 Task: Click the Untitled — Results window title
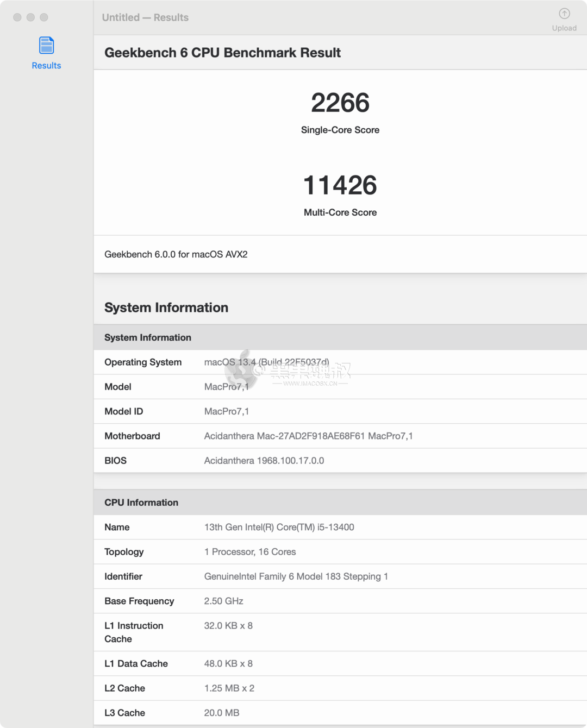(x=145, y=17)
